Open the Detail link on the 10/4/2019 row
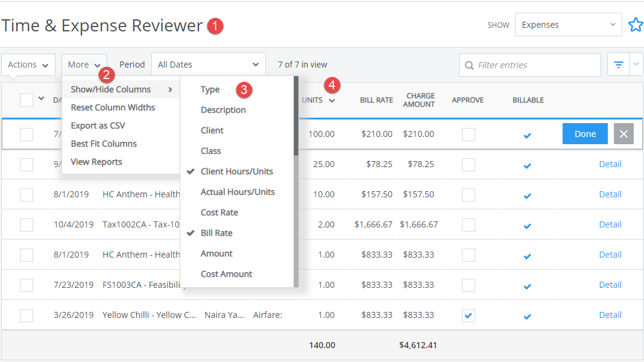This screenshot has height=362, width=644. [610, 224]
